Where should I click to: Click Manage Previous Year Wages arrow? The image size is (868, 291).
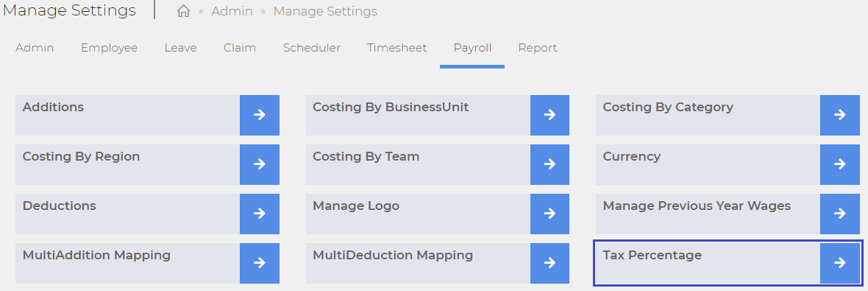840,214
